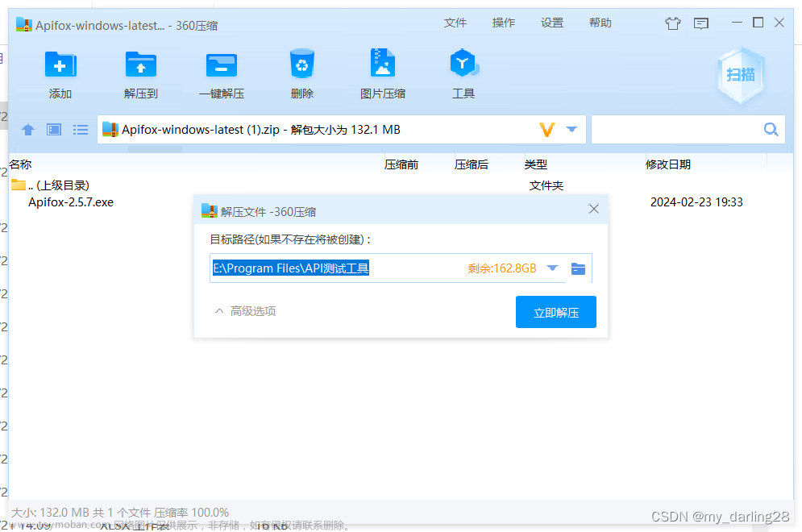
Task: Sort by 名称 column header
Action: (20, 164)
